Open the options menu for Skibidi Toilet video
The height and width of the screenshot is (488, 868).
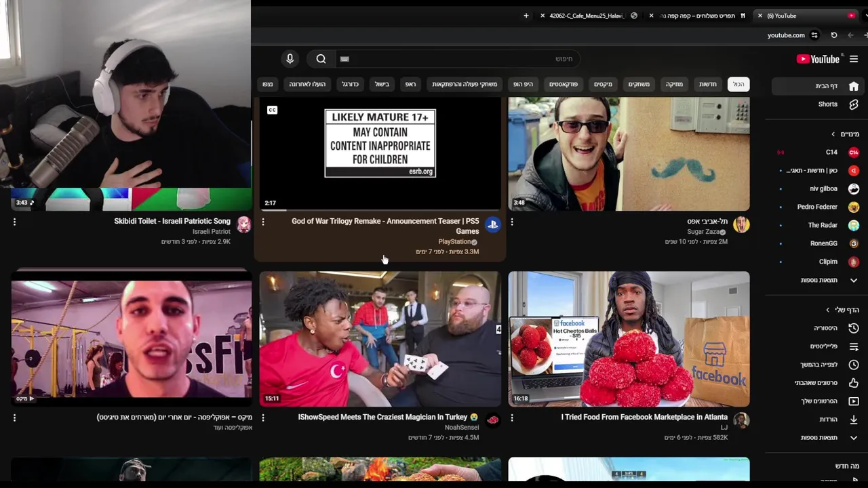point(14,222)
